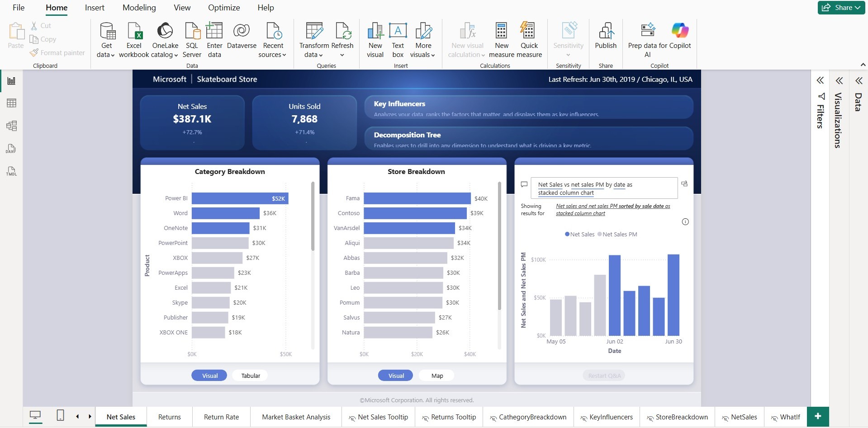
Task: Click the Publish icon in ribbon
Action: click(606, 32)
